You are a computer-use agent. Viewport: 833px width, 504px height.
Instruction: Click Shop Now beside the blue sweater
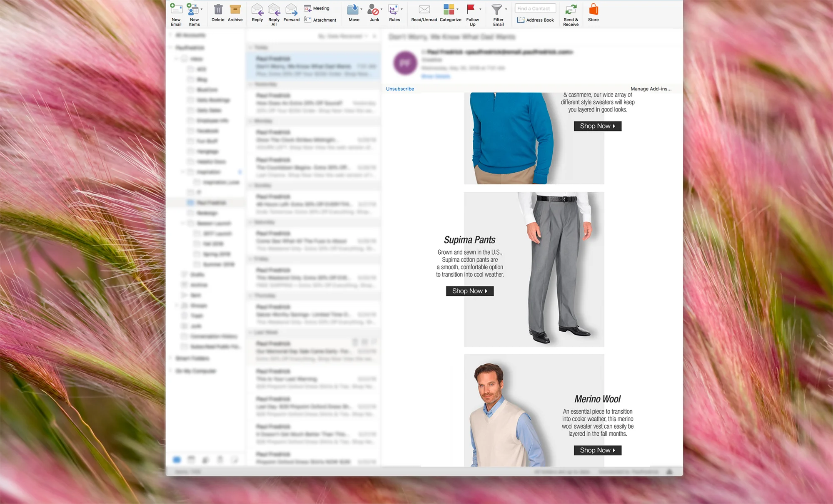click(x=598, y=126)
